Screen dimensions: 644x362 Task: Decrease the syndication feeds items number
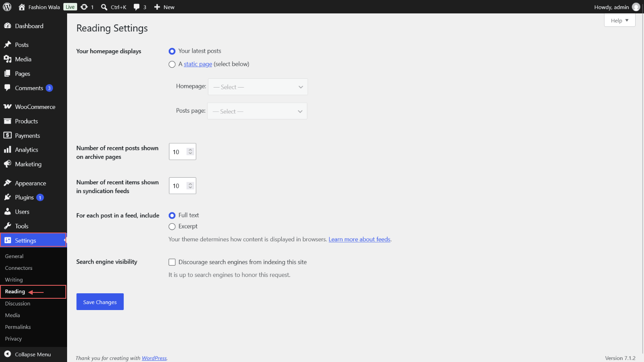190,188
